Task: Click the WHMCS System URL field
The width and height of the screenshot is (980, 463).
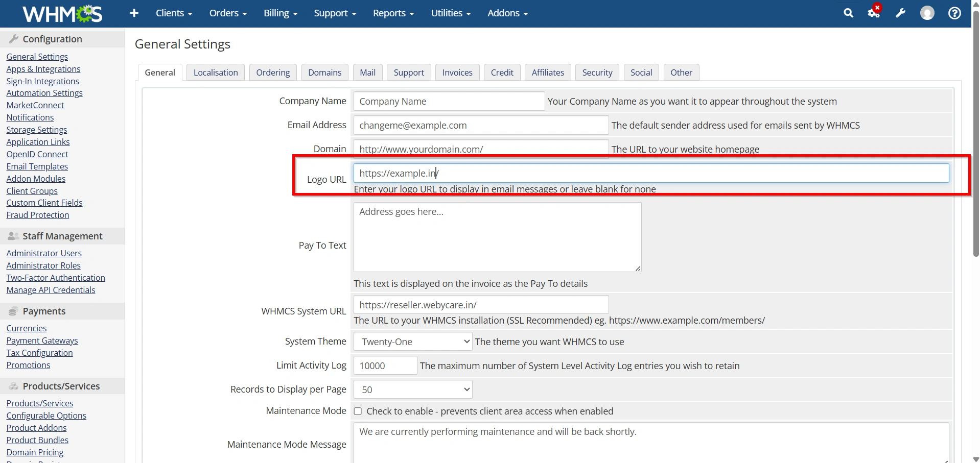Action: (481, 305)
